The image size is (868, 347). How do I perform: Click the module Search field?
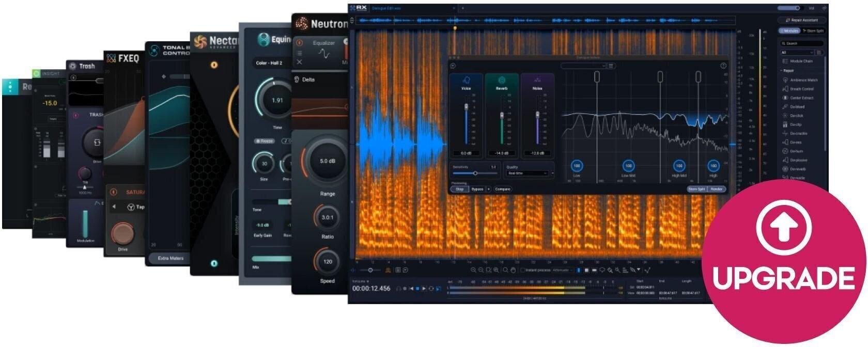[x=801, y=43]
